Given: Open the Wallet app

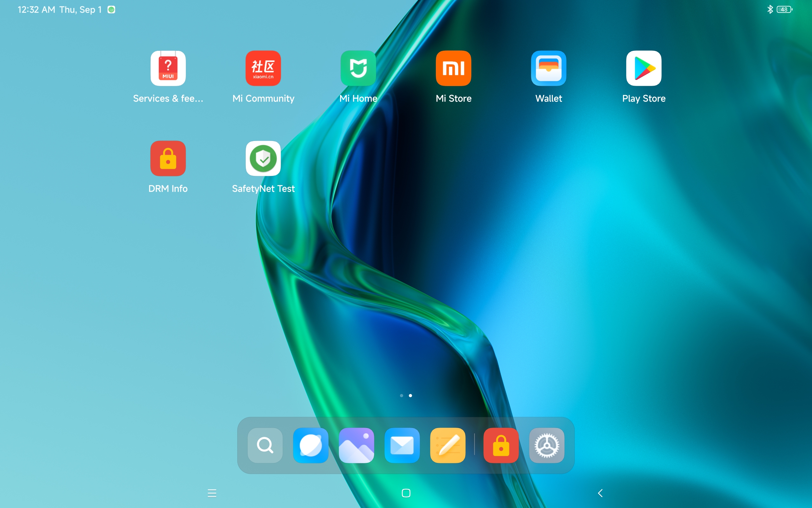Looking at the screenshot, I should pyautogui.click(x=549, y=68).
